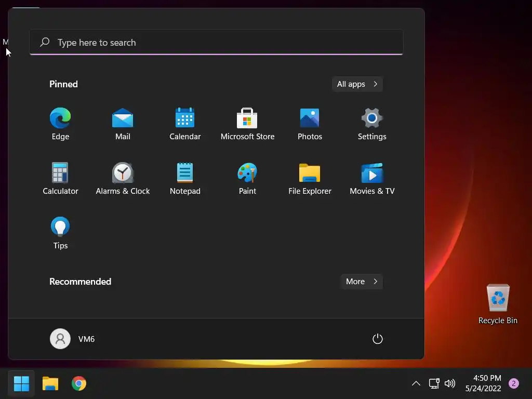
Task: Click the volume speaker icon in tray
Action: 449,383
